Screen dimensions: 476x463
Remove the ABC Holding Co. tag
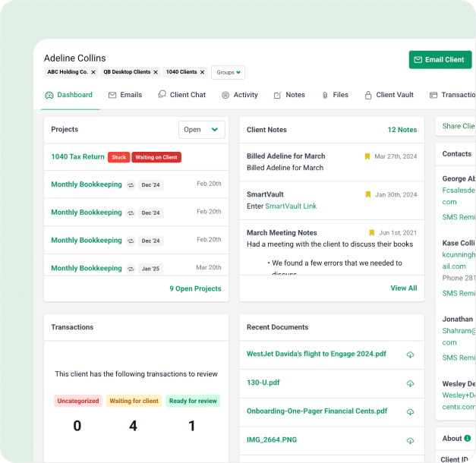(x=93, y=72)
